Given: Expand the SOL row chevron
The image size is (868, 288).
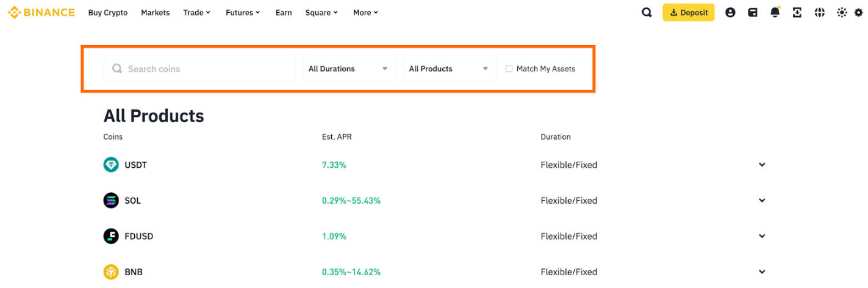Looking at the screenshot, I should 762,200.
